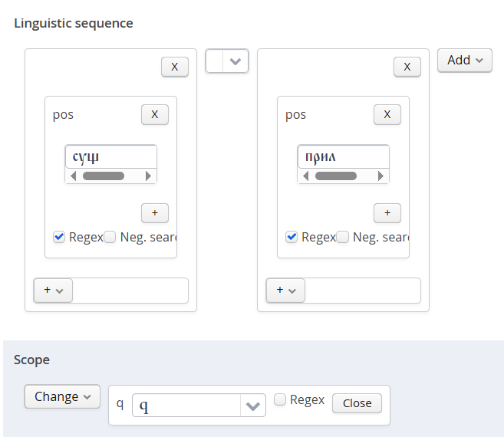The height and width of the screenshot is (437, 504).
Task: Expand the Add dropdown button
Action: 464,60
